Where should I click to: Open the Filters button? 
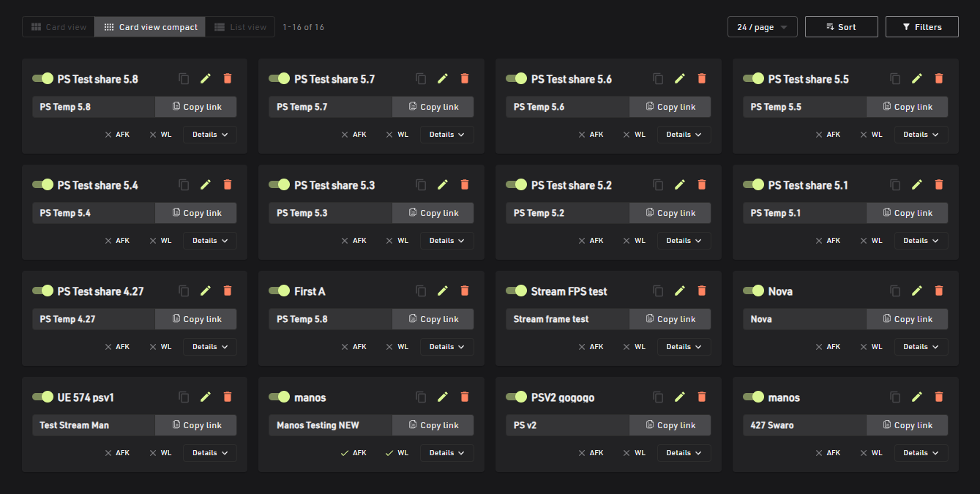922,27
